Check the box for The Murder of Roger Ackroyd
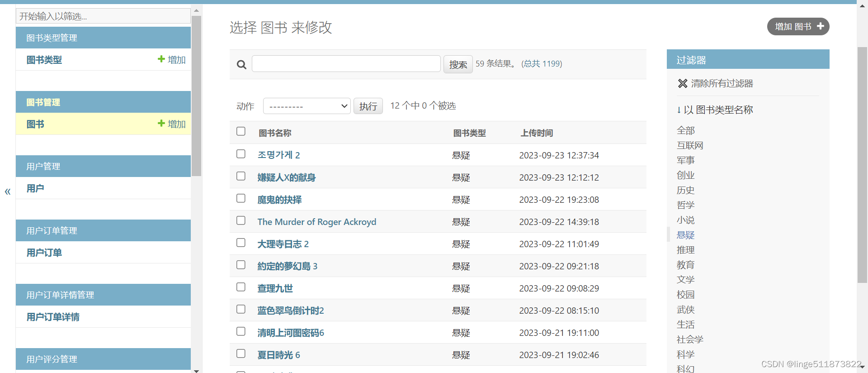The width and height of the screenshot is (868, 373). [241, 220]
